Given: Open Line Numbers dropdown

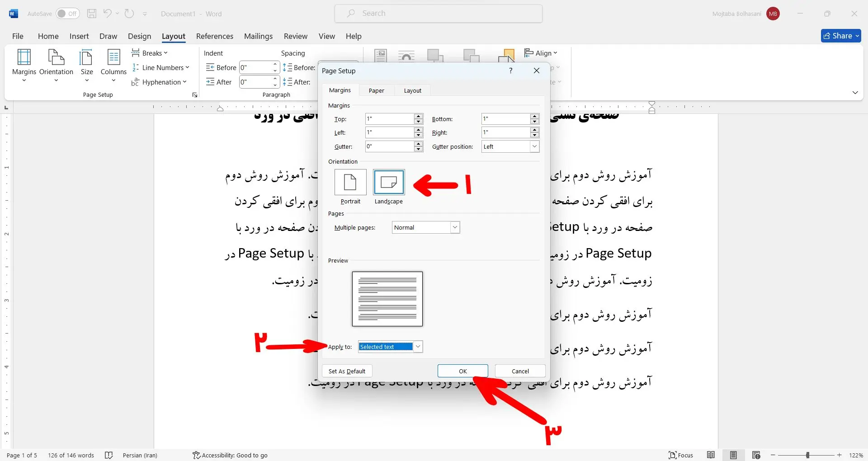Looking at the screenshot, I should coord(160,67).
